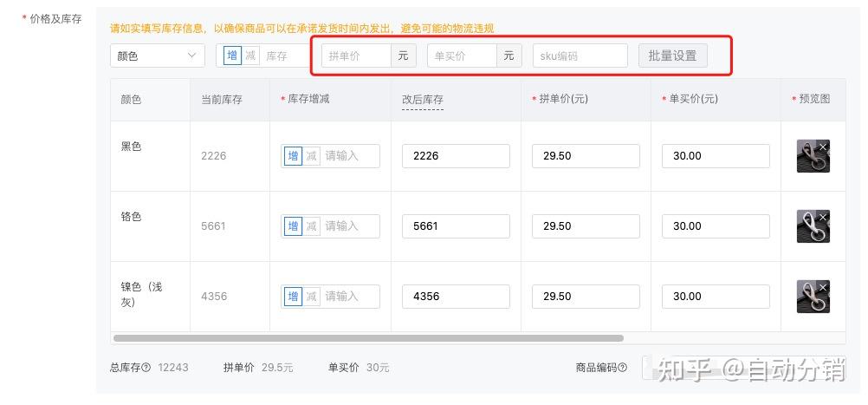
Task: Click the 商品编码 help question mark icon
Action: tap(624, 368)
